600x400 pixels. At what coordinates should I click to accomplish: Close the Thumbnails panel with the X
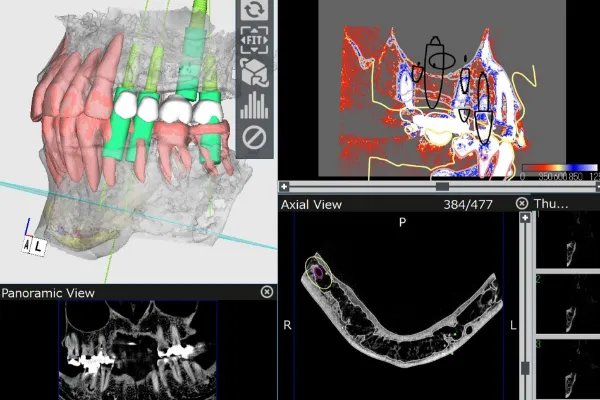522,203
